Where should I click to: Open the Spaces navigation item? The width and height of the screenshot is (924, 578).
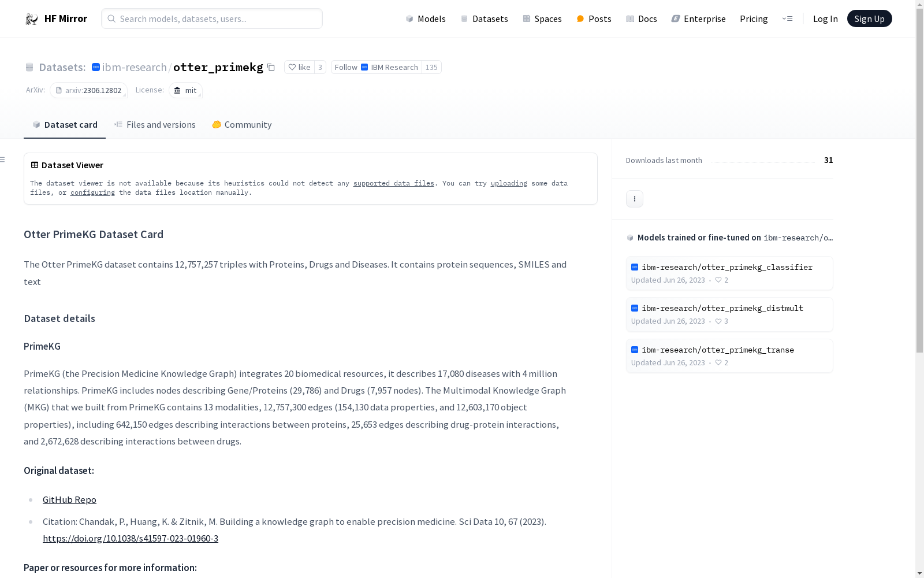[x=542, y=18]
